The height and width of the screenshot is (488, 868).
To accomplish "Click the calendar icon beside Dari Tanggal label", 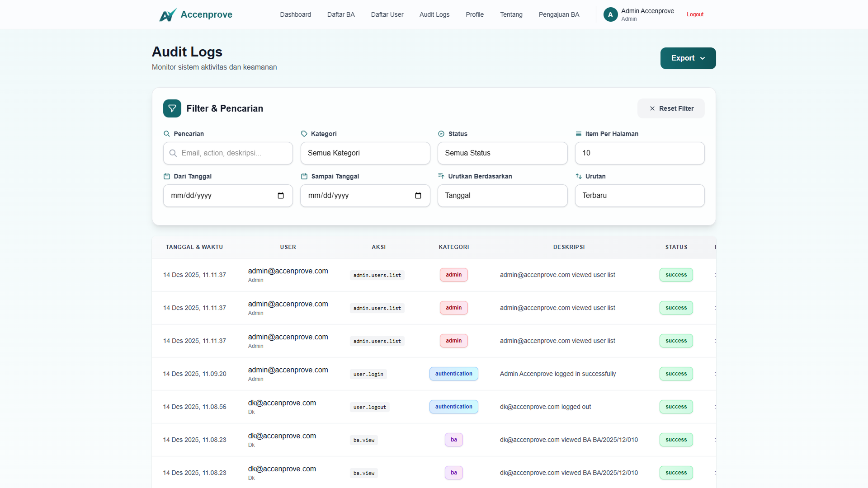I will 167,176.
